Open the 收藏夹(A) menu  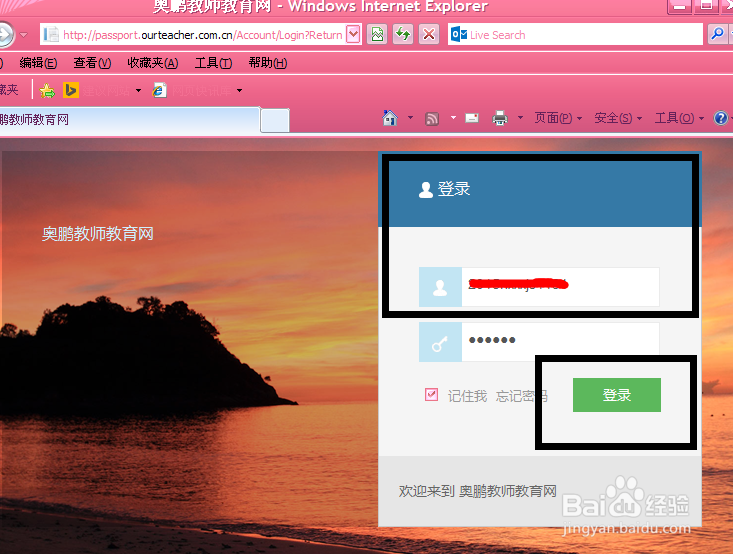153,63
